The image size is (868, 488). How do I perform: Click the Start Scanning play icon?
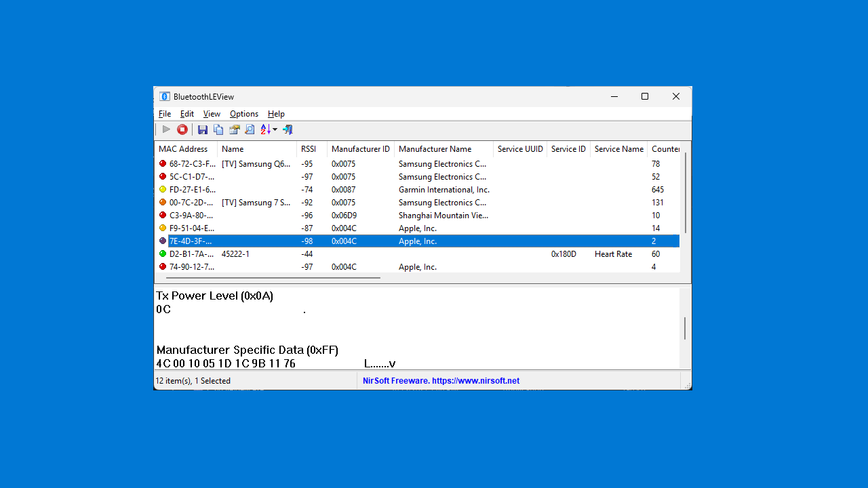pyautogui.click(x=166, y=129)
